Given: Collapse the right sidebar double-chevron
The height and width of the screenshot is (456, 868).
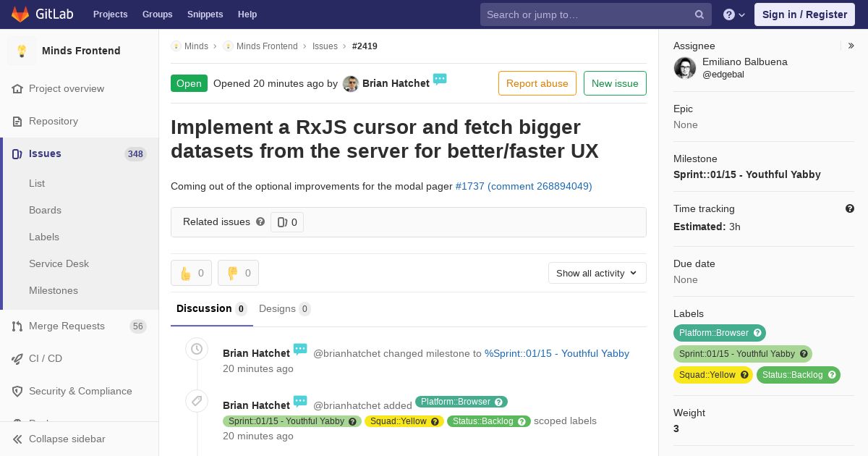Looking at the screenshot, I should tap(851, 46).
